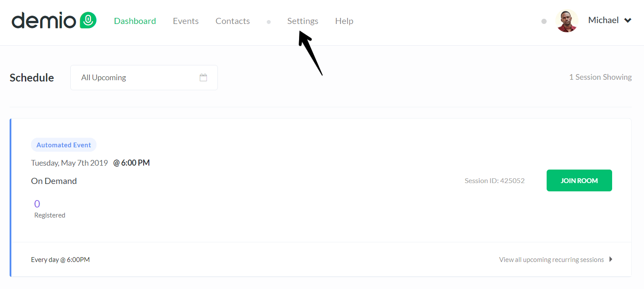Open the Events menu item
Screen dimensions: 644x289
click(186, 21)
